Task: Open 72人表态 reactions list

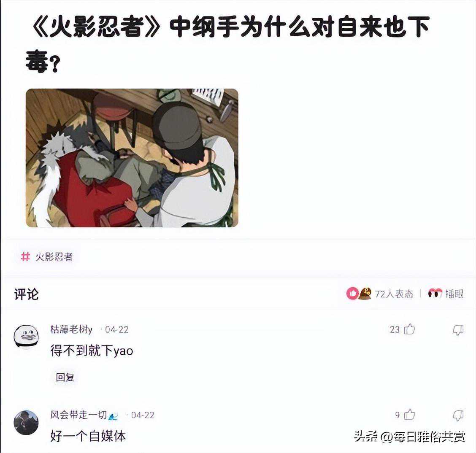Action: [x=394, y=294]
